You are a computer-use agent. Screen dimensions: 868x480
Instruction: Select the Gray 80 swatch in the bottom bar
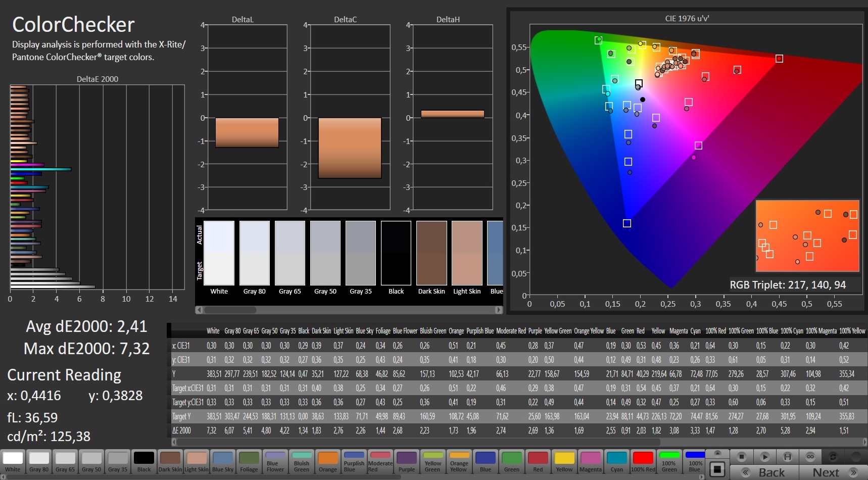pos(39,462)
